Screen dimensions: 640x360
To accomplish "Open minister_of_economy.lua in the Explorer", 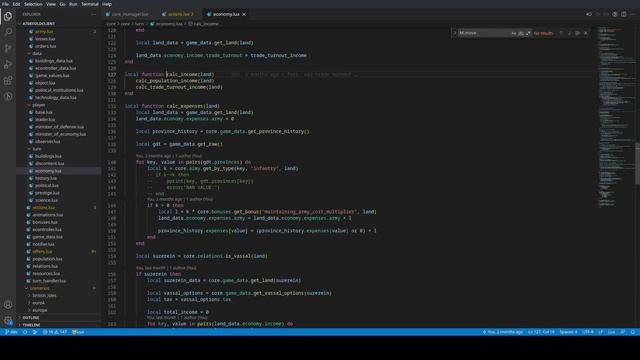I will [x=60, y=134].
